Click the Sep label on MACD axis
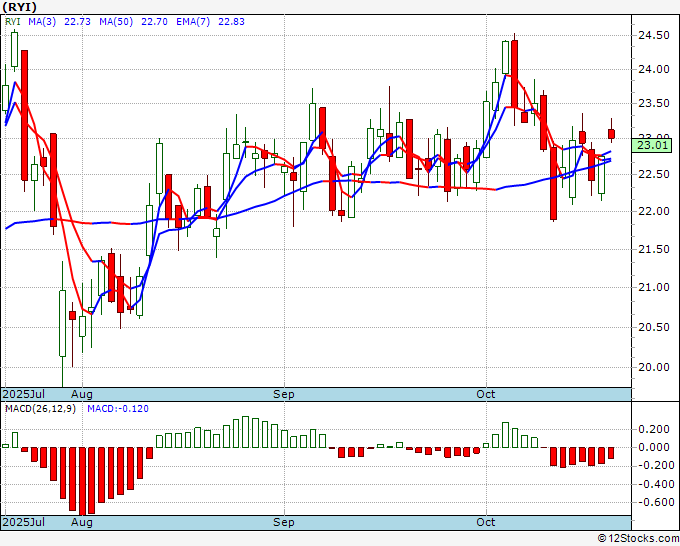The width and height of the screenshot is (680, 546). 284,522
